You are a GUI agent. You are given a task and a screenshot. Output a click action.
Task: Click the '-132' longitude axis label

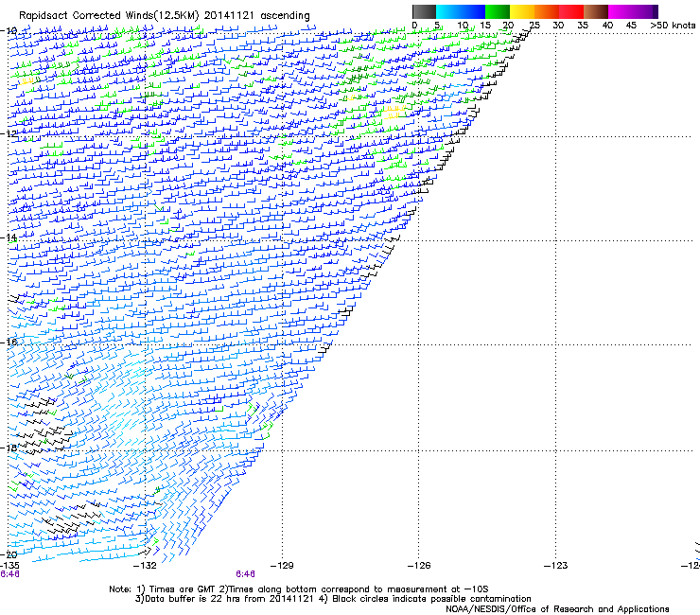(x=145, y=566)
